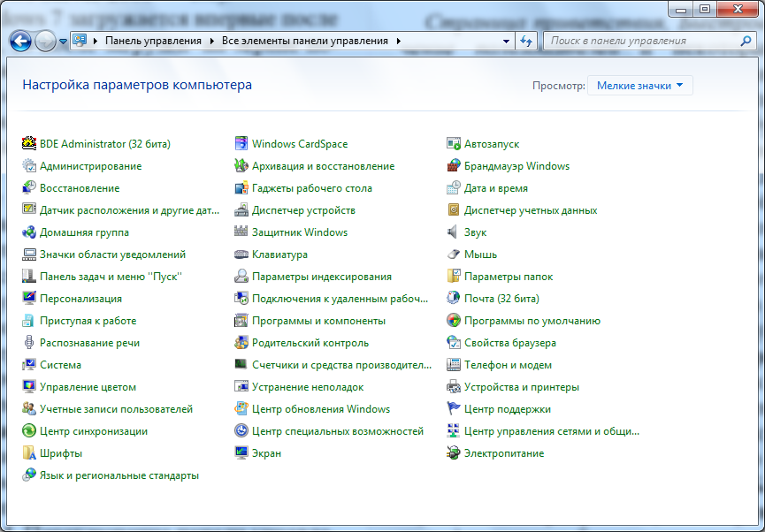Click the Мышь icon
The image size is (765, 532).
click(x=454, y=254)
